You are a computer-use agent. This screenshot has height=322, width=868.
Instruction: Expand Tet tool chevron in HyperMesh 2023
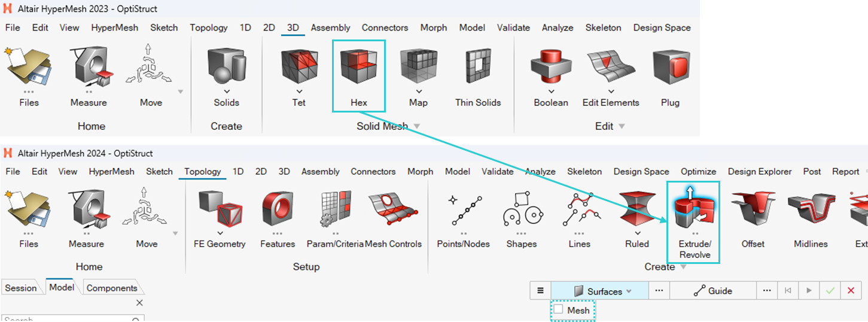pos(299,92)
